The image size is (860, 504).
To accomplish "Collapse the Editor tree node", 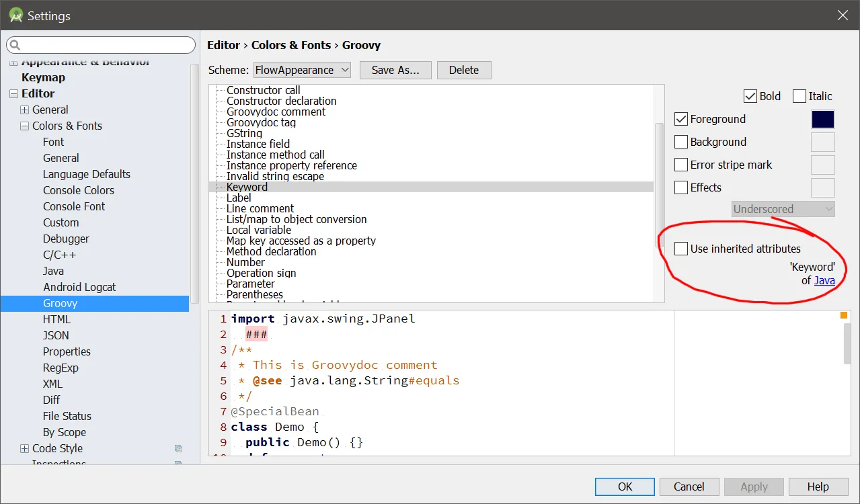I will tap(13, 94).
